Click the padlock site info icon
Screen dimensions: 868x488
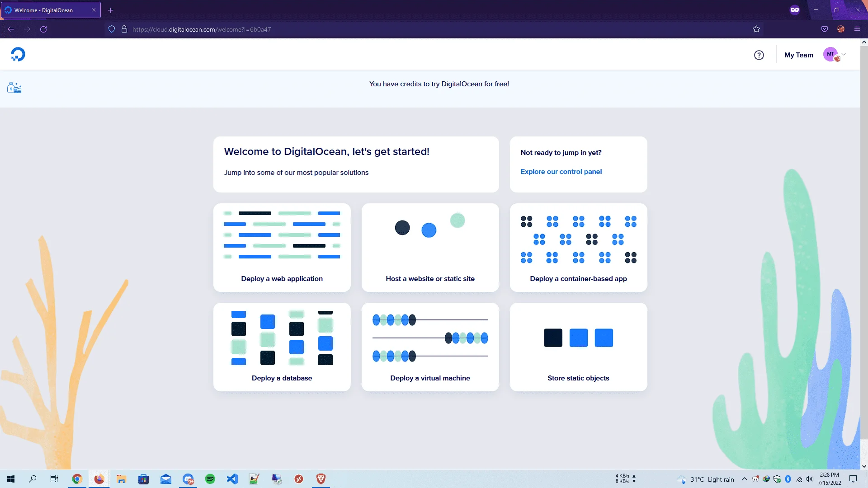tap(124, 29)
